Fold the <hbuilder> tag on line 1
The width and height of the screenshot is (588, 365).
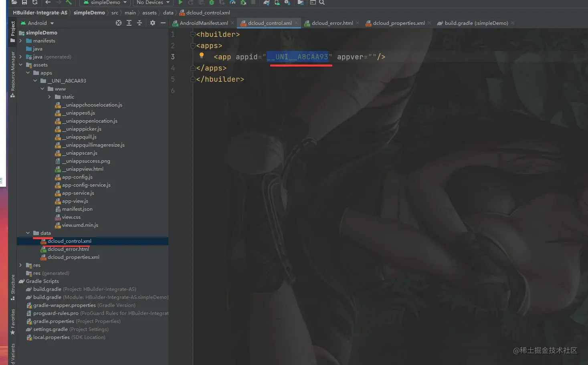[193, 34]
